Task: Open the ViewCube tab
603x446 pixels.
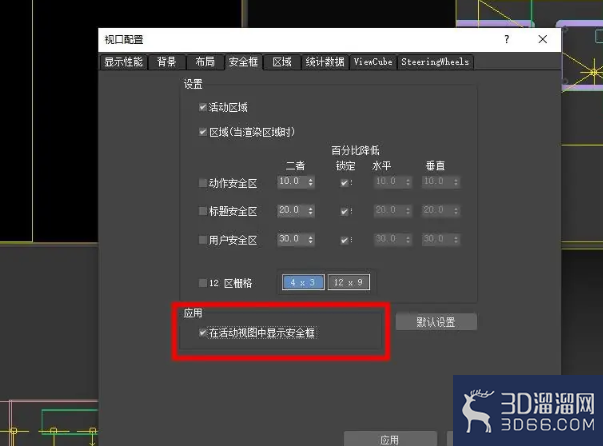Action: 373,62
